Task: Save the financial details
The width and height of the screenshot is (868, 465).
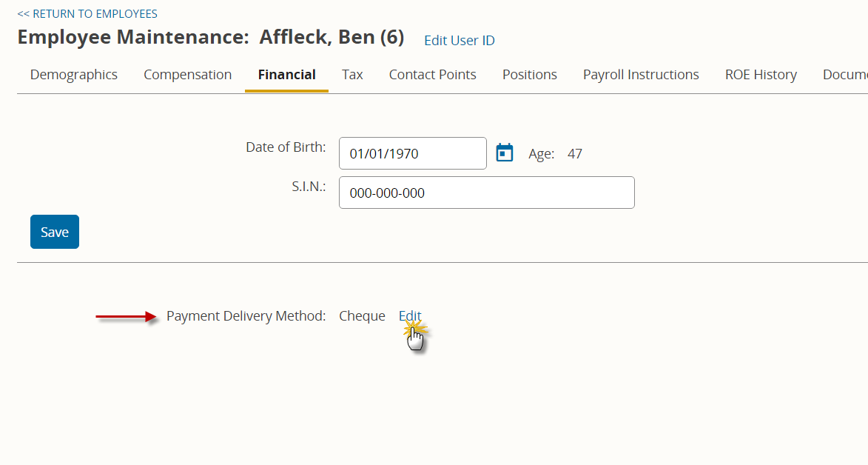Action: pyautogui.click(x=55, y=232)
